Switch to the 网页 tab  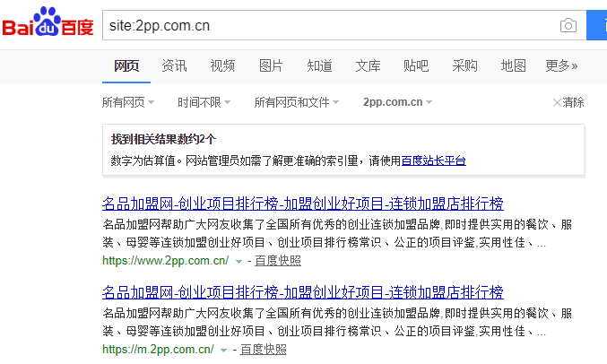pyautogui.click(x=126, y=65)
